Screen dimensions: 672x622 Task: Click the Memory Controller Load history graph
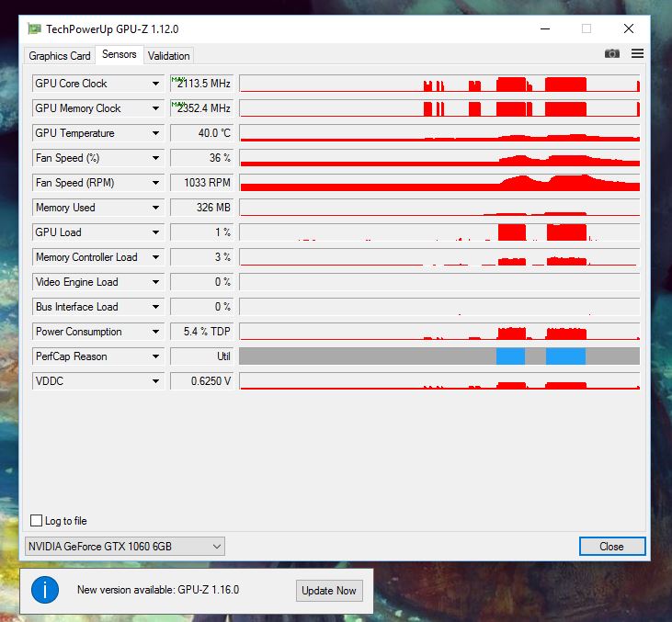tap(439, 257)
